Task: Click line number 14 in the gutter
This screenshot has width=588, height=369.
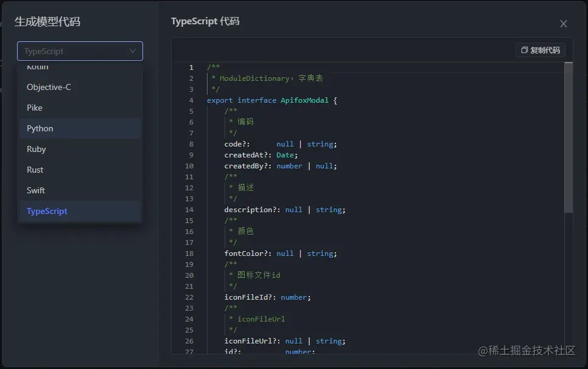Action: tap(189, 210)
